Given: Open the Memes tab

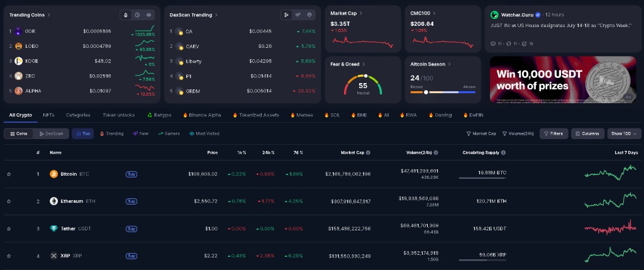Looking at the screenshot, I should point(301,115).
